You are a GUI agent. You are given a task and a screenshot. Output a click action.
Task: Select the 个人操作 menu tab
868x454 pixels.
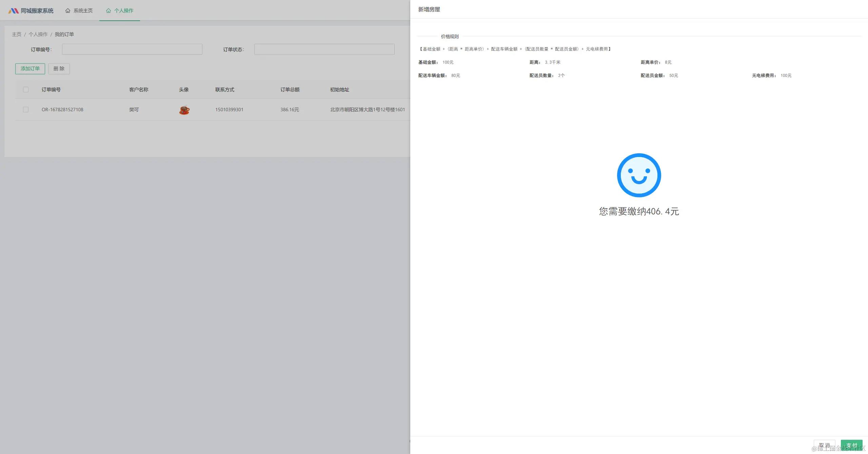[123, 11]
